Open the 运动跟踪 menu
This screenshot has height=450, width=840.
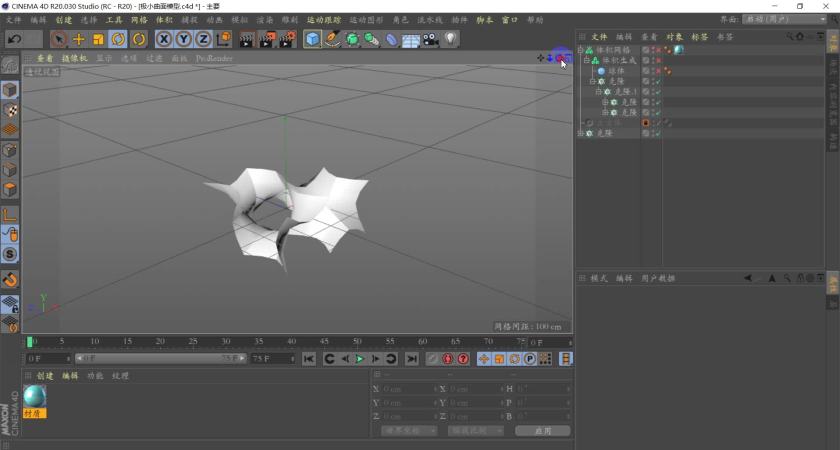pyautogui.click(x=323, y=19)
